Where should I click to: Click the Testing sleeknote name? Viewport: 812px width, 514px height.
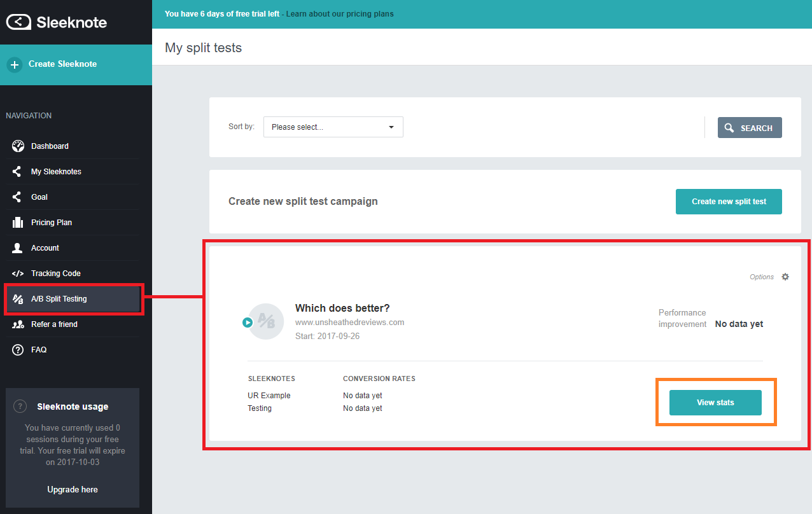[260, 408]
